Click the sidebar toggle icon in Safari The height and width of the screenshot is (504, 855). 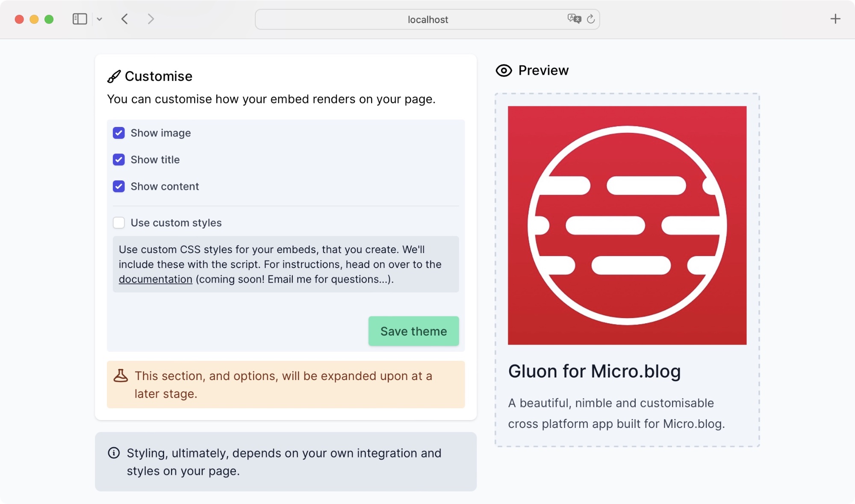point(80,19)
